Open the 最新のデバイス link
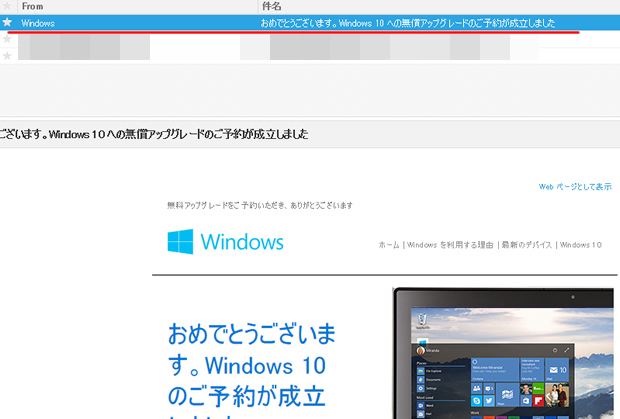 [526, 245]
